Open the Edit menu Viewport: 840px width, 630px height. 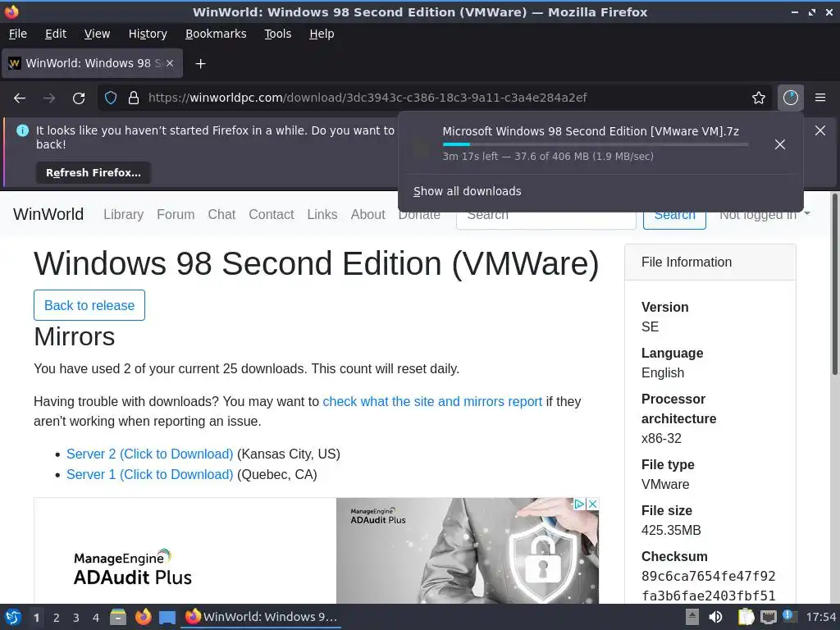[x=56, y=34]
